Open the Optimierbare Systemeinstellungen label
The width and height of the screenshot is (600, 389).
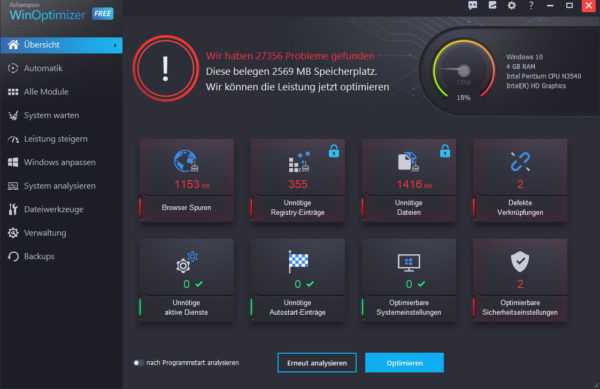click(x=409, y=308)
